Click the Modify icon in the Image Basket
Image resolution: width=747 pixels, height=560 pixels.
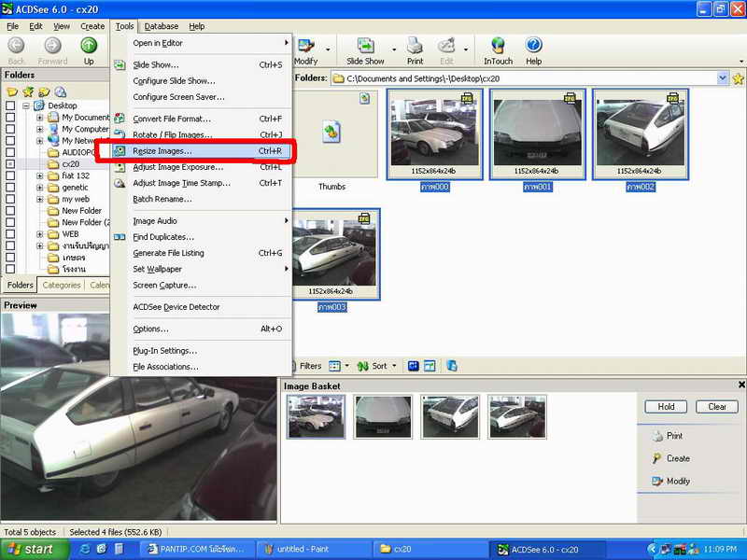657,481
